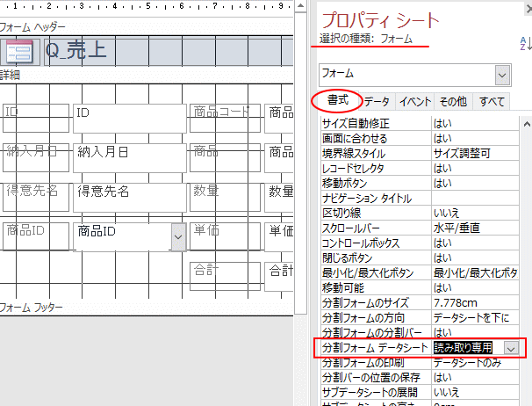
Task: Click the 画面に合わせる property value
Action: pyautogui.click(x=475, y=138)
